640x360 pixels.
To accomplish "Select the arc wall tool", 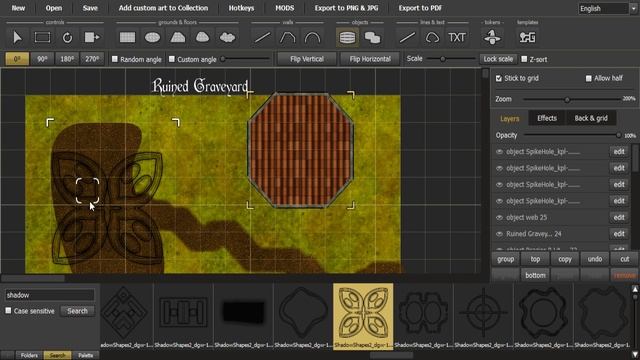I will pos(312,38).
